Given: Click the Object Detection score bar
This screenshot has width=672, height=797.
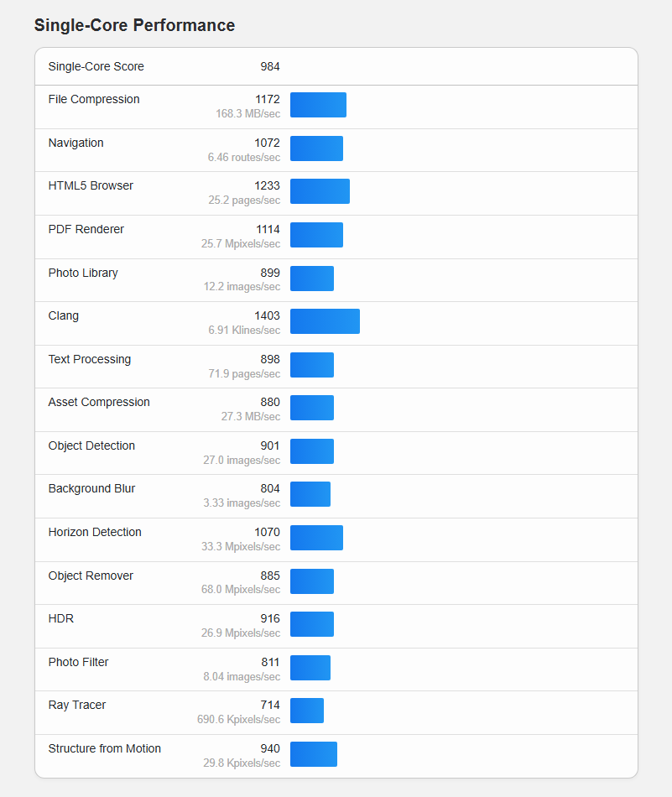Looking at the screenshot, I should (x=312, y=451).
